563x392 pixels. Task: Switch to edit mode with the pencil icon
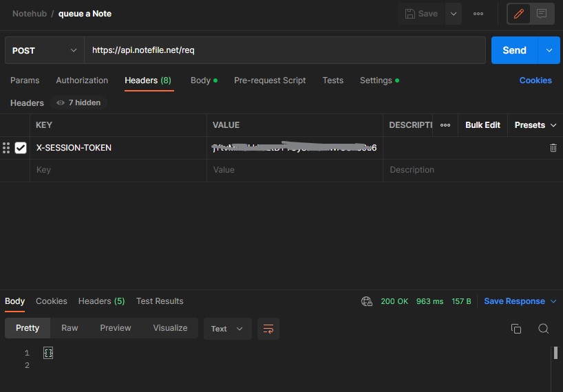coord(518,14)
